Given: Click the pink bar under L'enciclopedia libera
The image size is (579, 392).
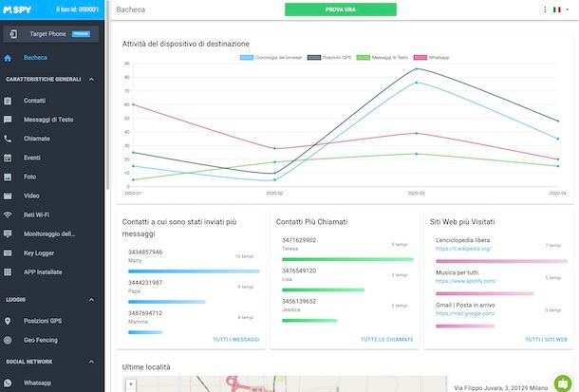Looking at the screenshot, I should click(x=501, y=261).
